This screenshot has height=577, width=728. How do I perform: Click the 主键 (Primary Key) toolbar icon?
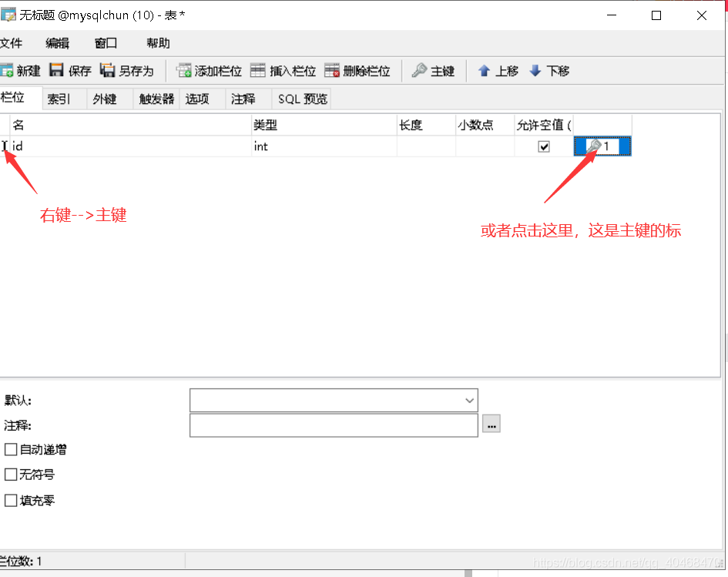432,70
